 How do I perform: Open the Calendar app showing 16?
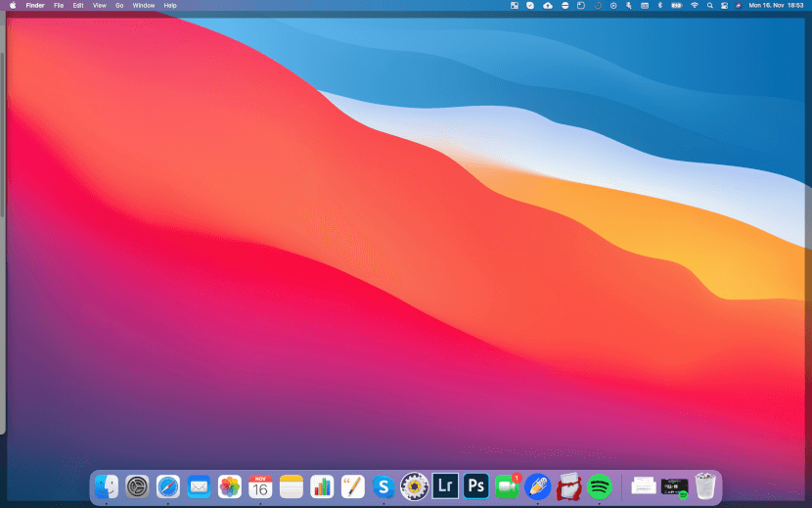pyautogui.click(x=260, y=486)
